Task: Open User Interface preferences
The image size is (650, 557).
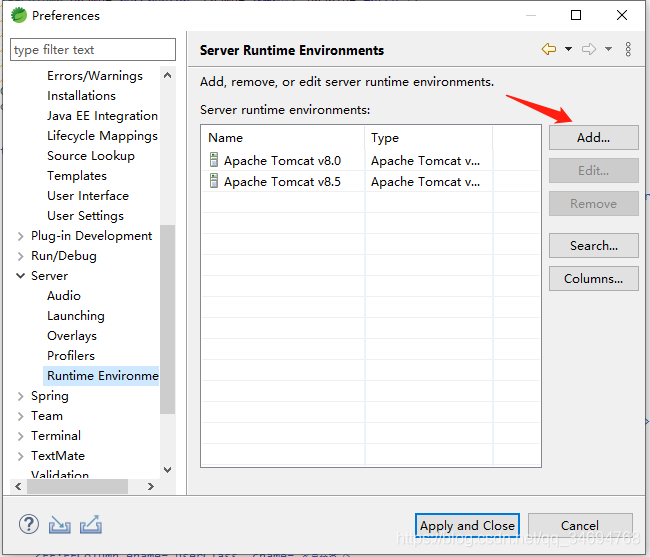Action: point(88,196)
